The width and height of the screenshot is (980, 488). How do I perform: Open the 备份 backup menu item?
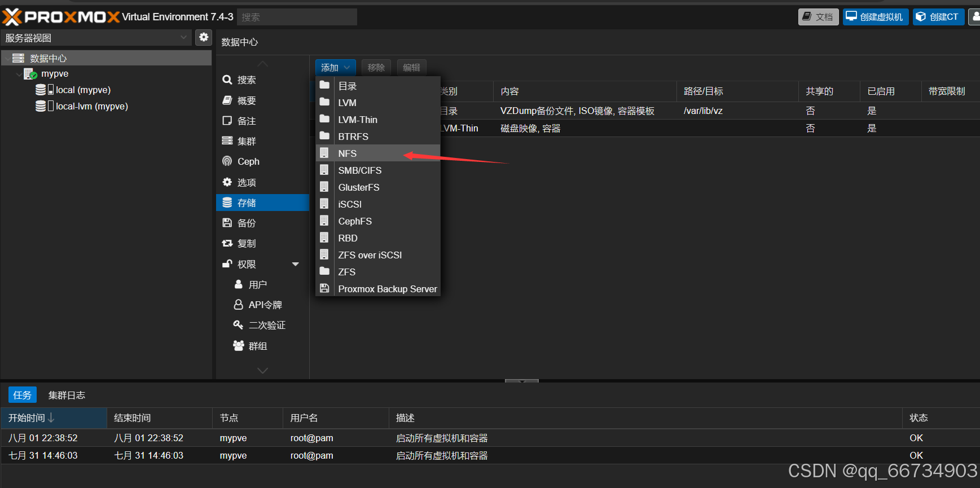coord(262,223)
